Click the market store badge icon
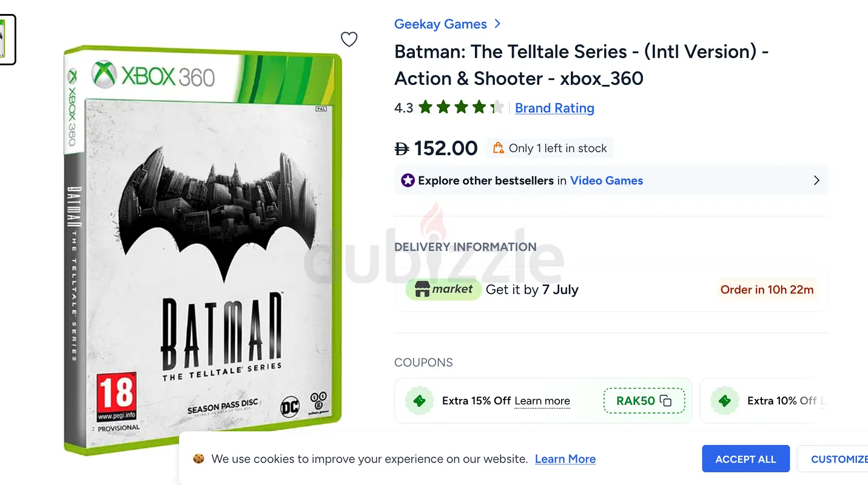The image size is (868, 485). (443, 290)
